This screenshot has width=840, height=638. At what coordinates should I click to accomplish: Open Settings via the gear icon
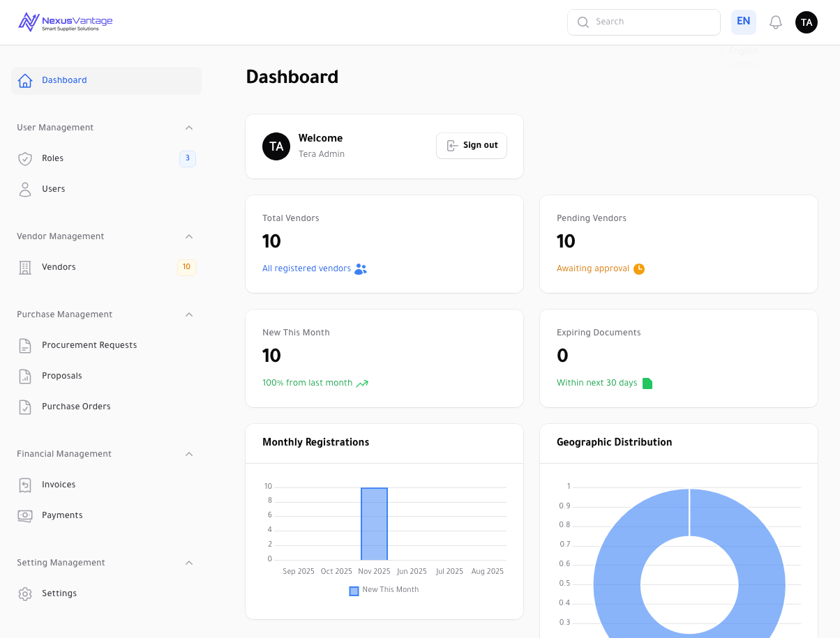pyautogui.click(x=26, y=593)
